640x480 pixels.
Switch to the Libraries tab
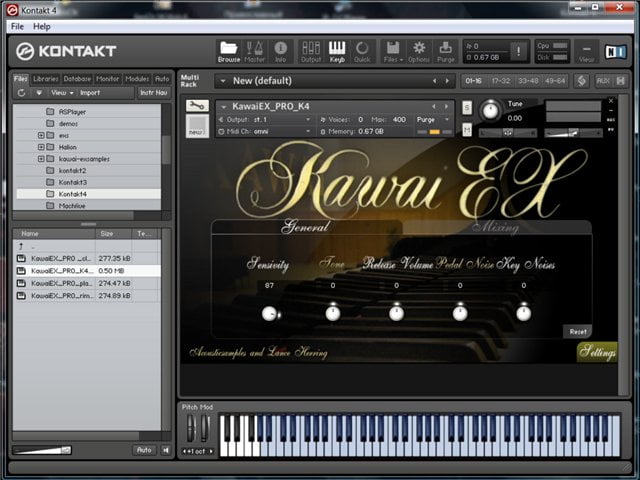coord(46,79)
